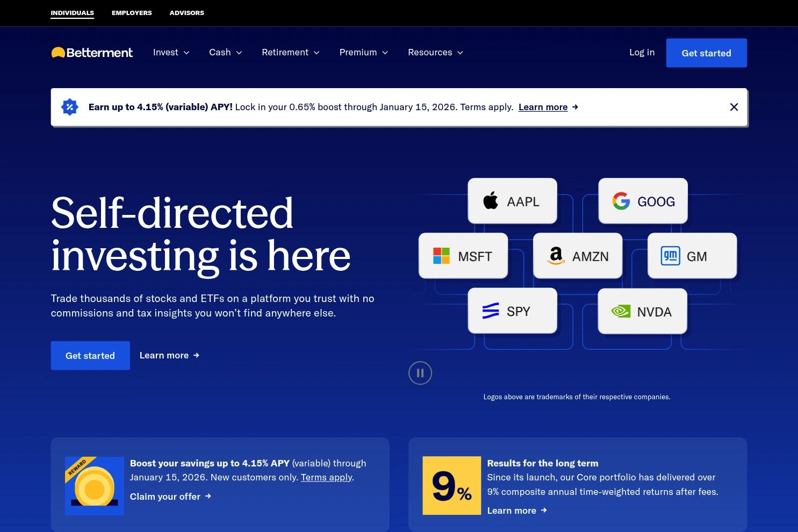Select the GM stock card
Screen dimensions: 798x532
click(692, 256)
